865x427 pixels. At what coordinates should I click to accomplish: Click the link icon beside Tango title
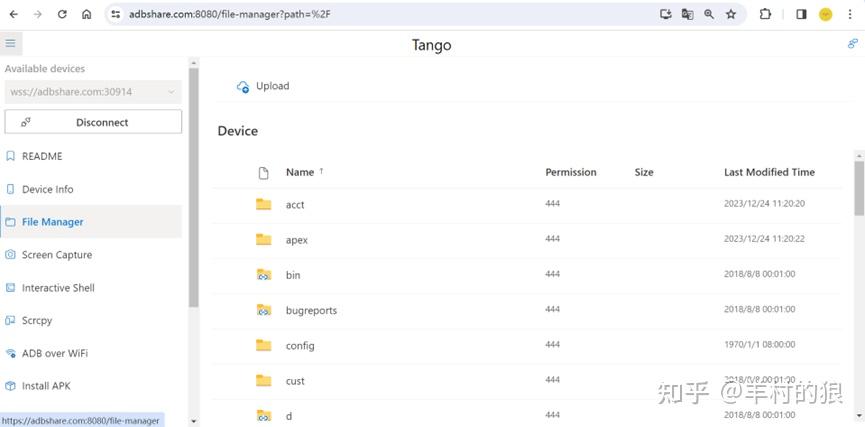tap(853, 44)
